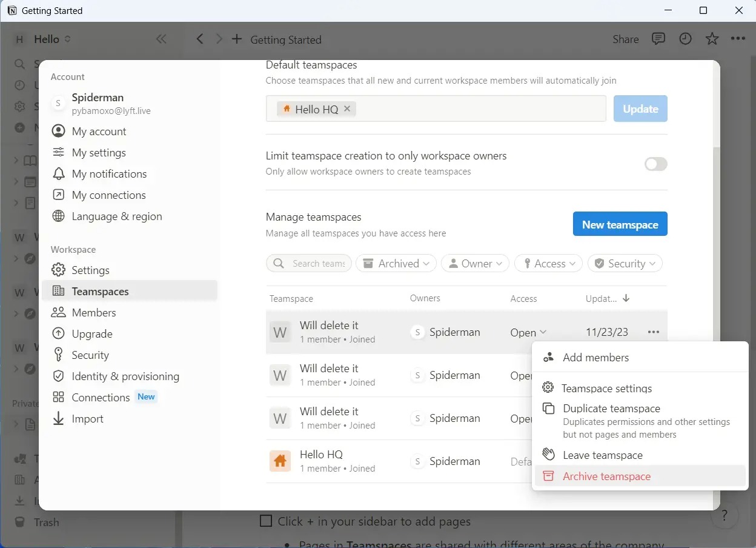The image size is (756, 548).
Task: Open the Archived filter dropdown
Action: (x=396, y=263)
